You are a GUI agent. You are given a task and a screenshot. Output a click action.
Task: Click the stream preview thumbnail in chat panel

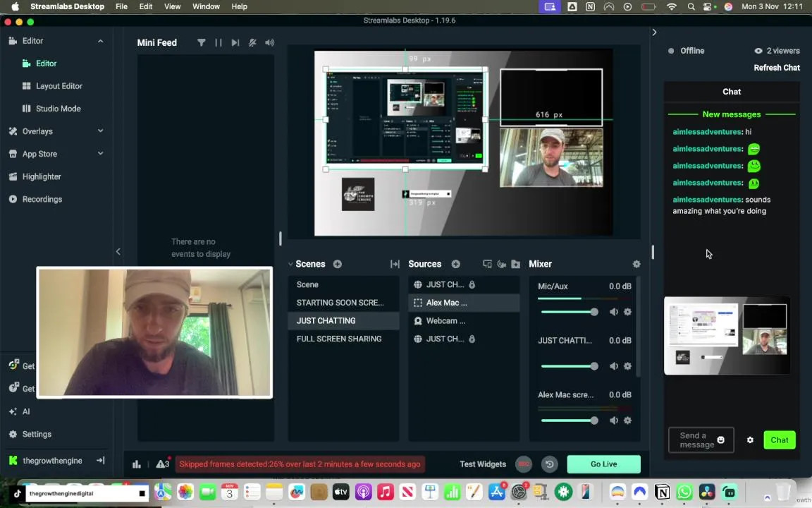point(727,335)
